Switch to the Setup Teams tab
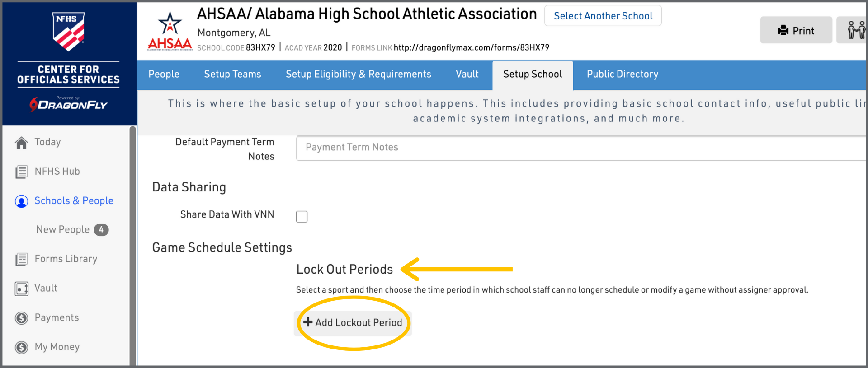Viewport: 868px width, 368px height. [232, 75]
